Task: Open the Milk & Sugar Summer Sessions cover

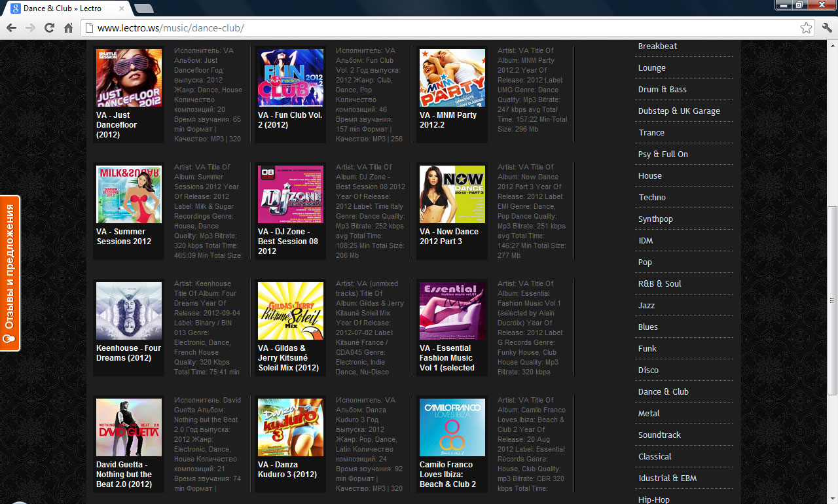Action: [129, 194]
